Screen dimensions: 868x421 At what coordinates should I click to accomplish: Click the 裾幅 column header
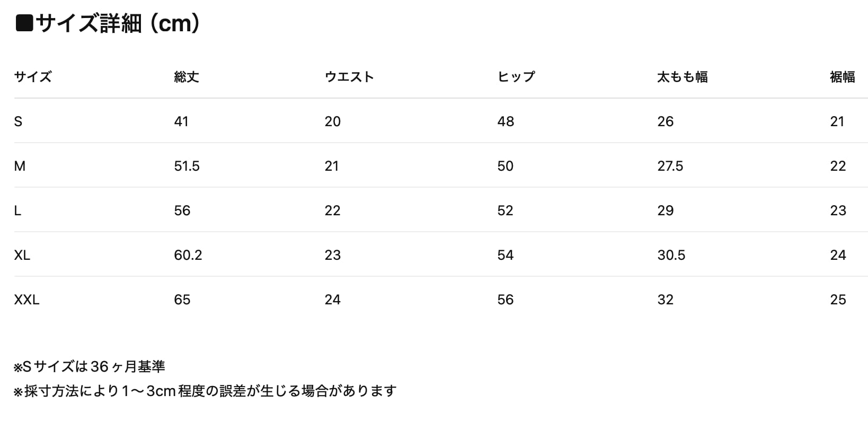click(x=842, y=77)
